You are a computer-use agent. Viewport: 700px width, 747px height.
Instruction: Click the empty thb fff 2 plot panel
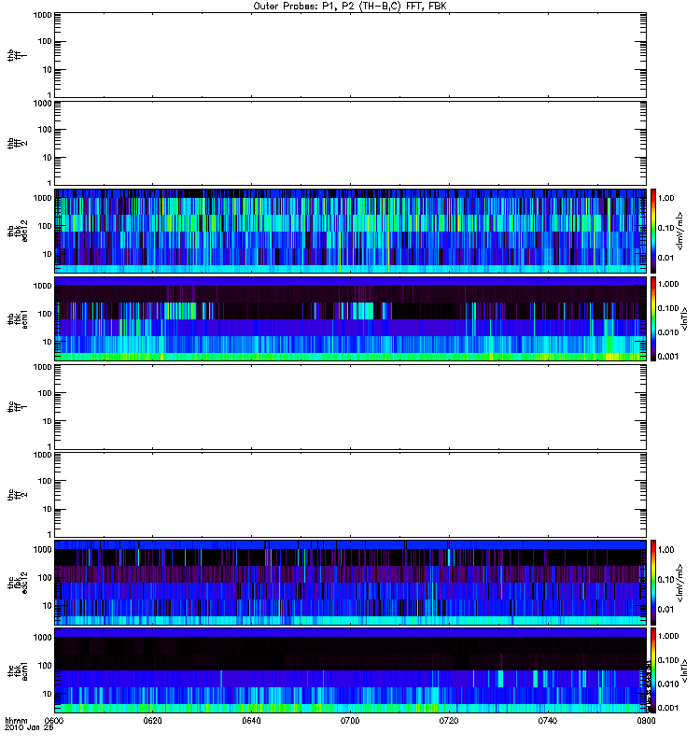click(351, 143)
